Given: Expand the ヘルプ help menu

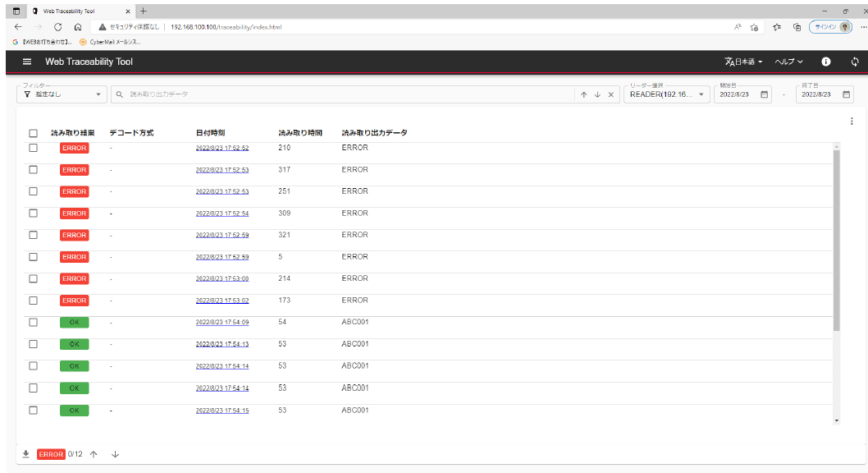Looking at the screenshot, I should click(x=789, y=62).
